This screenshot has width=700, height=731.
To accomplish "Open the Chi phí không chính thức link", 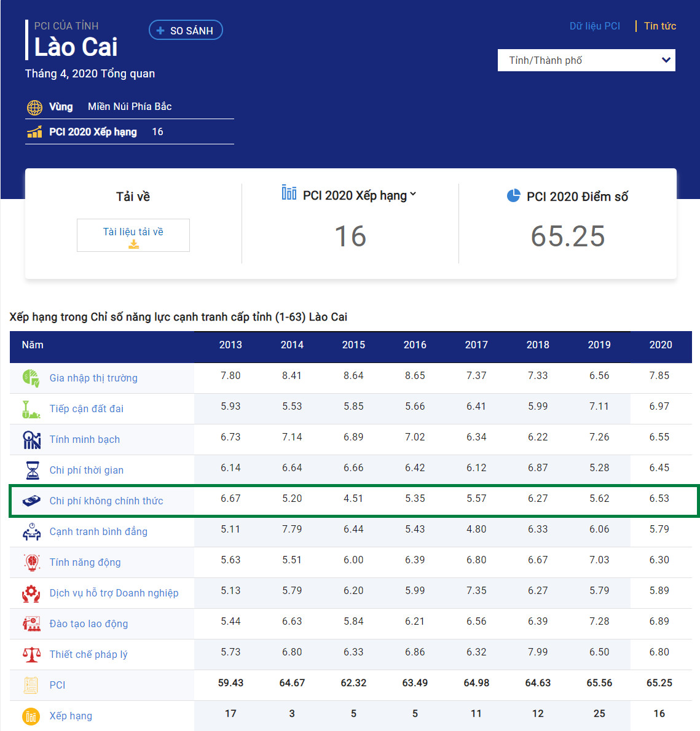I will pos(106,501).
